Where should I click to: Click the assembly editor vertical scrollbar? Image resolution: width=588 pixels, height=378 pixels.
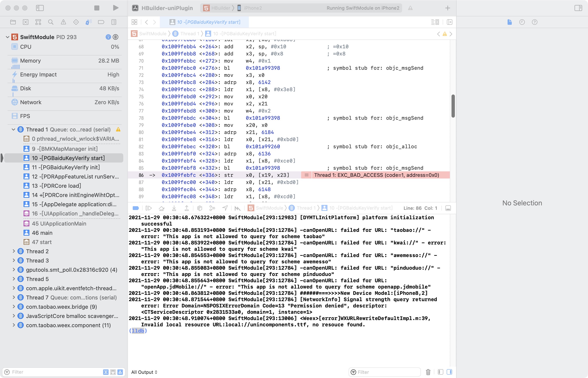(x=453, y=106)
